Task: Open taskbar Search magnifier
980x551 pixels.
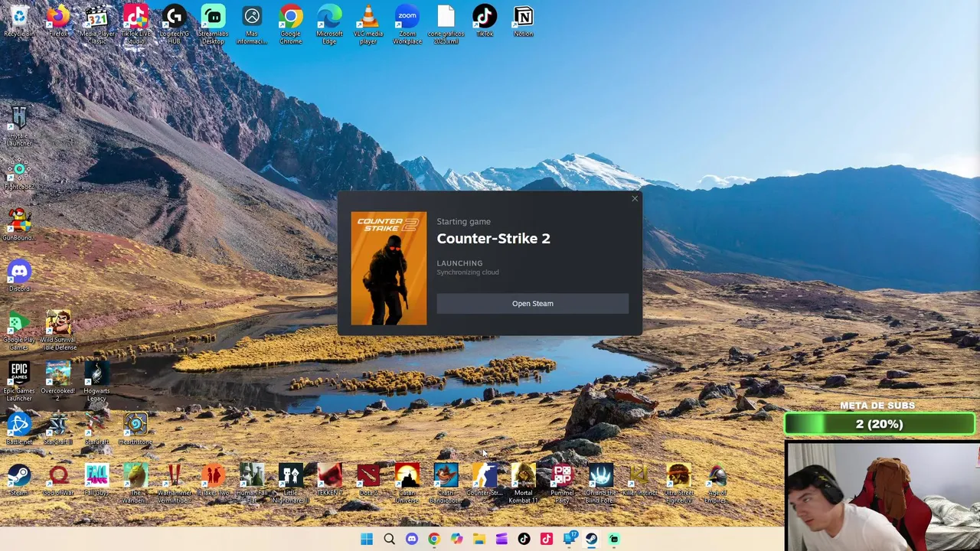Action: (389, 539)
